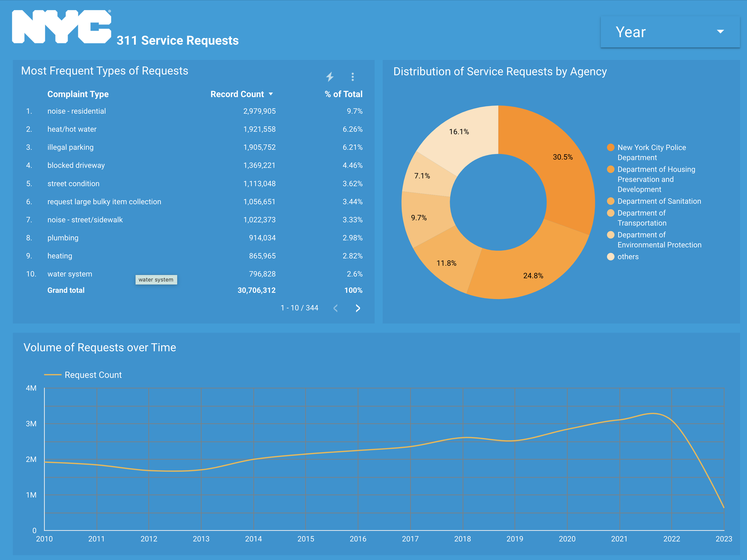Click the others legend swatch

coord(610,256)
